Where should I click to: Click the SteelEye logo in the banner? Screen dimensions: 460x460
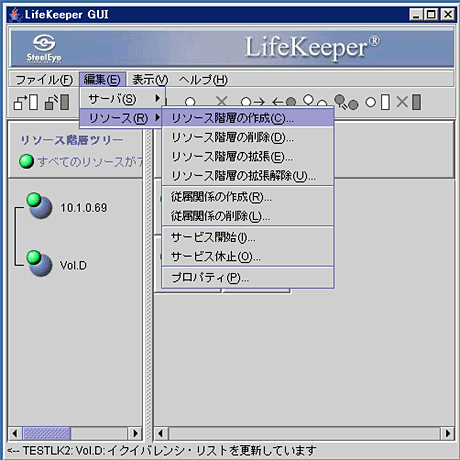44,48
